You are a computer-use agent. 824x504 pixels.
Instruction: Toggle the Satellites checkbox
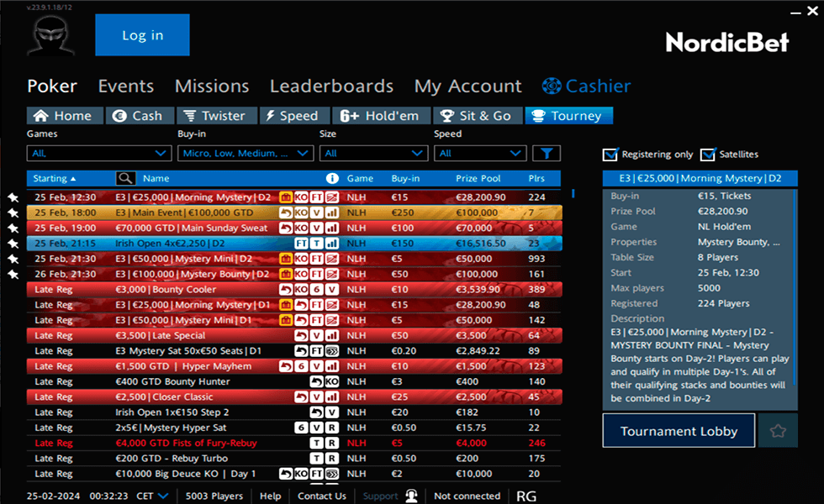(708, 155)
